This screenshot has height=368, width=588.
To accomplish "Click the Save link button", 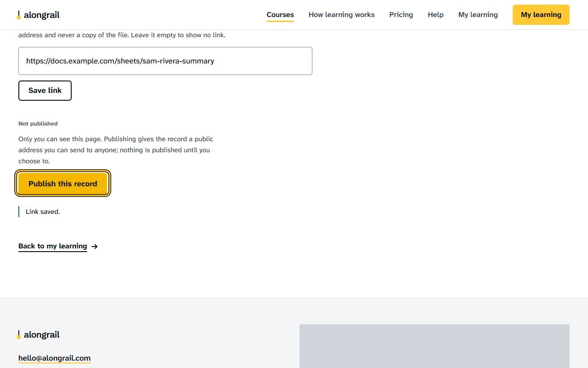I will click(45, 91).
